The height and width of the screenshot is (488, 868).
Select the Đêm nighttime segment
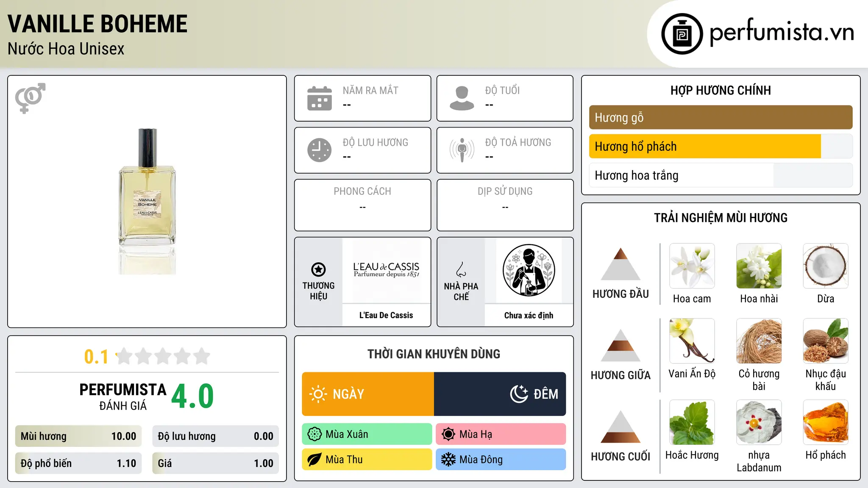click(500, 394)
